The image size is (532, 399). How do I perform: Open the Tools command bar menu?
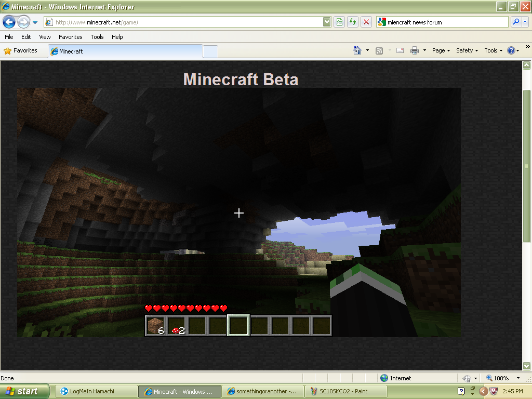494,50
